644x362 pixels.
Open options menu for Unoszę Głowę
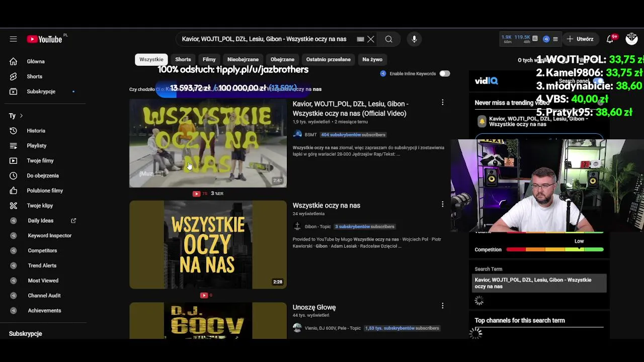pos(442,306)
